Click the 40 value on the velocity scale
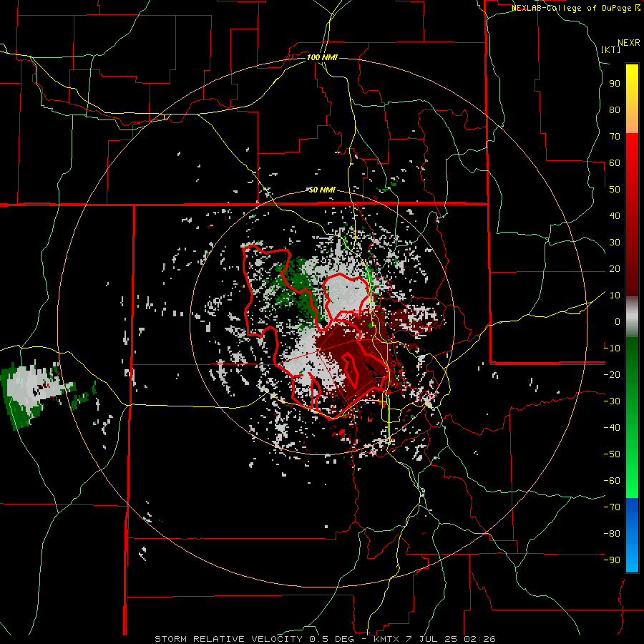 [x=615, y=216]
